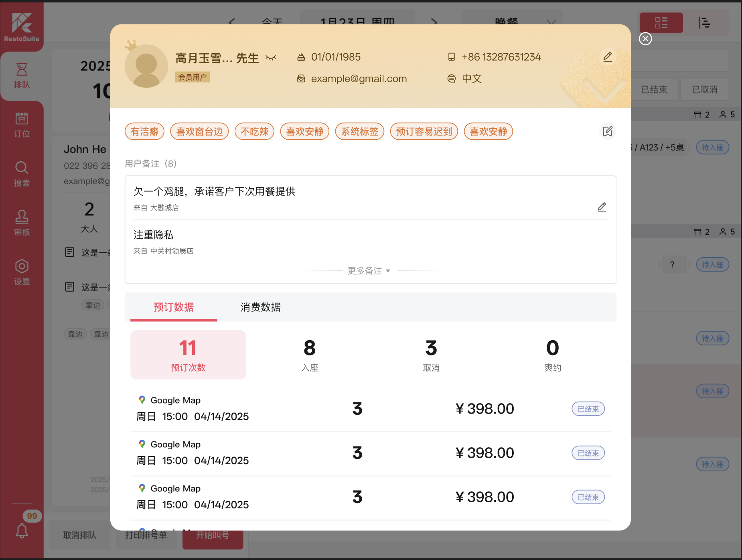Image resolution: width=742 pixels, height=560 pixels.
Task: Click the edit pencil in profile header
Action: [x=607, y=57]
